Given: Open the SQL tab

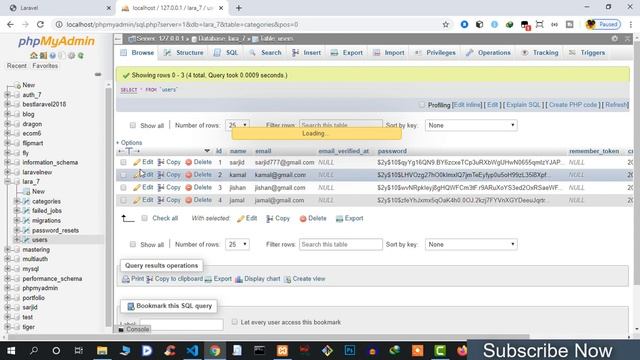Looking at the screenshot, I should pyautogui.click(x=226, y=53).
